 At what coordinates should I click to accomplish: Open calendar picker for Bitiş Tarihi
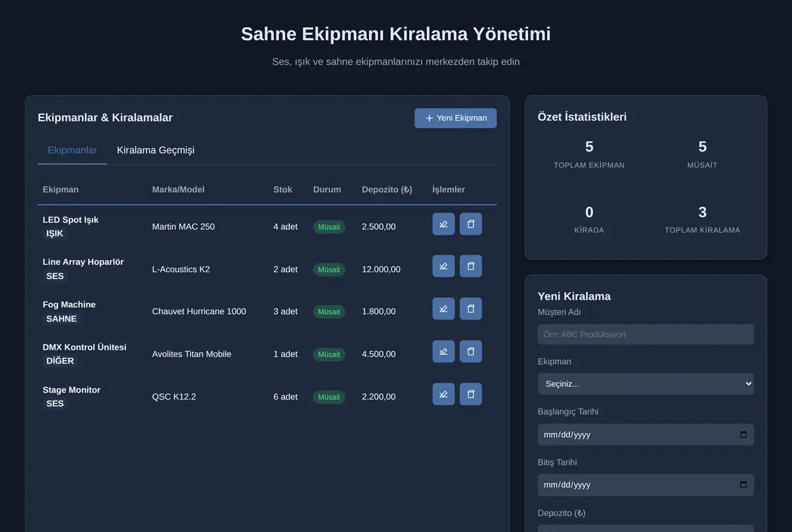tap(743, 484)
